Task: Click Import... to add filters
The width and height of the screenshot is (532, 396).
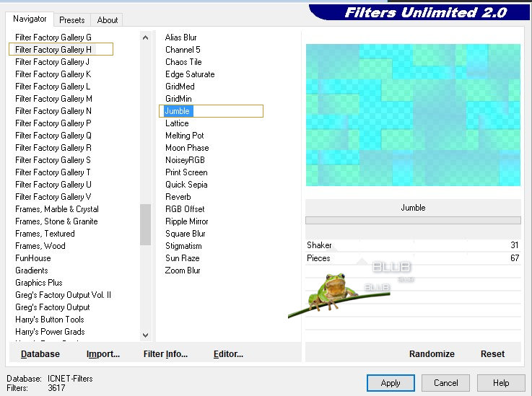Action: point(103,354)
